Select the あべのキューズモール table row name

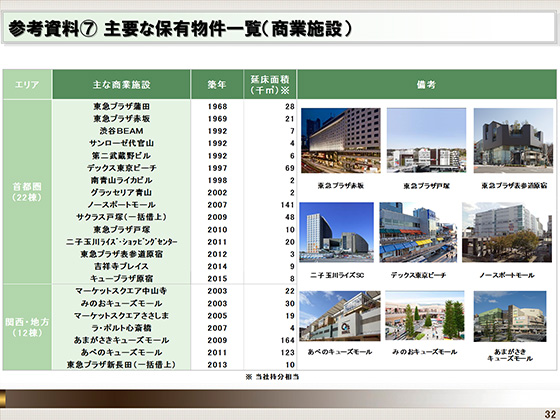coord(121,352)
